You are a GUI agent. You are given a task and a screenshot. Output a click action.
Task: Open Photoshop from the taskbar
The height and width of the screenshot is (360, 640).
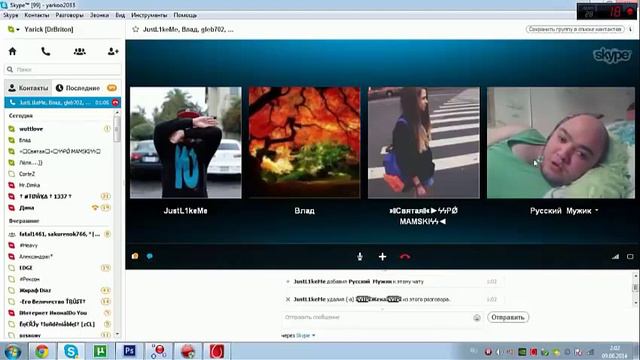[129, 351]
